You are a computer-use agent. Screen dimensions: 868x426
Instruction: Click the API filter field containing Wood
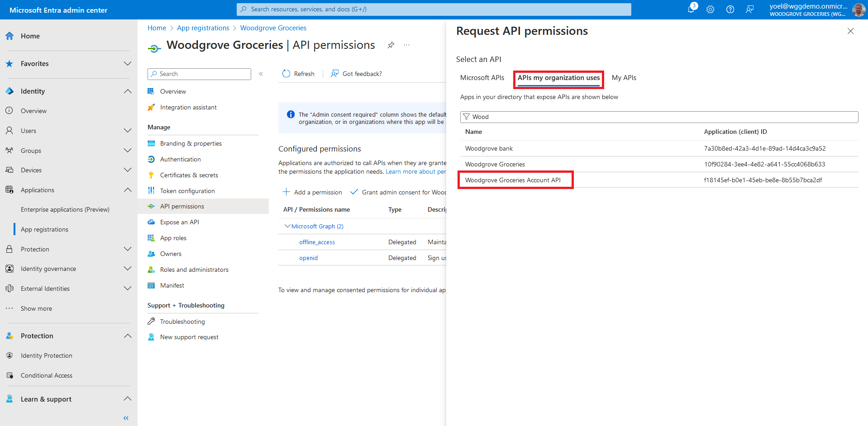[658, 117]
